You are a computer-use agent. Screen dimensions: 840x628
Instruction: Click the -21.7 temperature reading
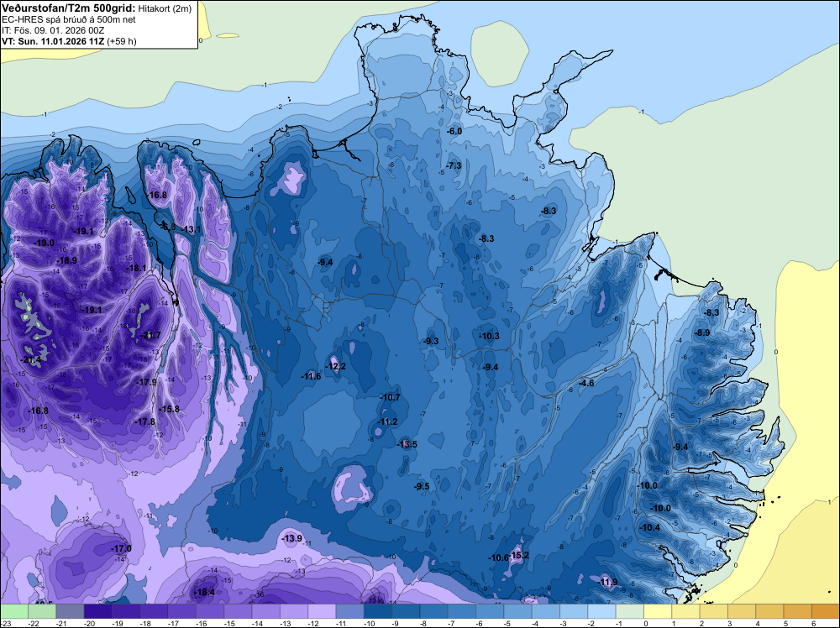[x=150, y=335]
